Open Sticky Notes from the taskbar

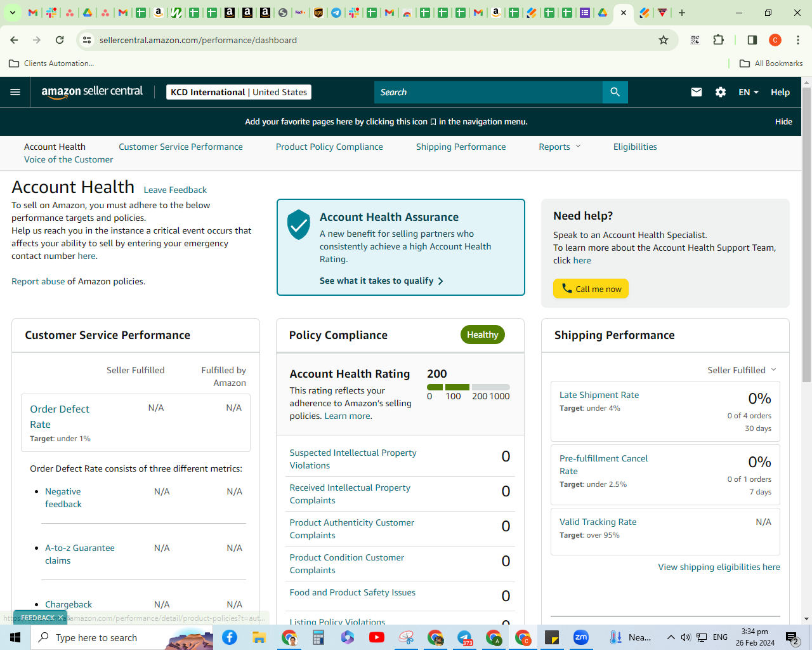point(552,637)
